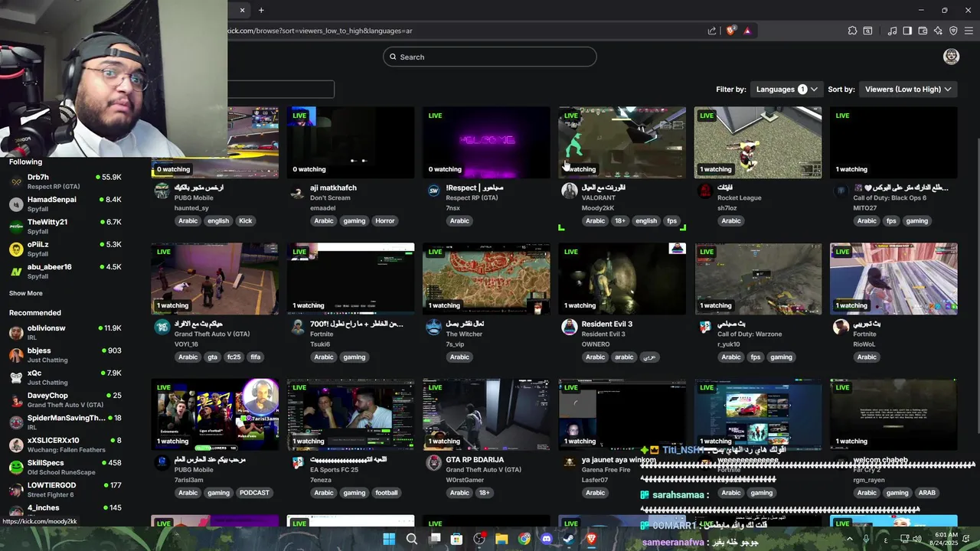Open Drb7h channel in Following list
The width and height of the screenshot is (980, 551).
(65, 181)
